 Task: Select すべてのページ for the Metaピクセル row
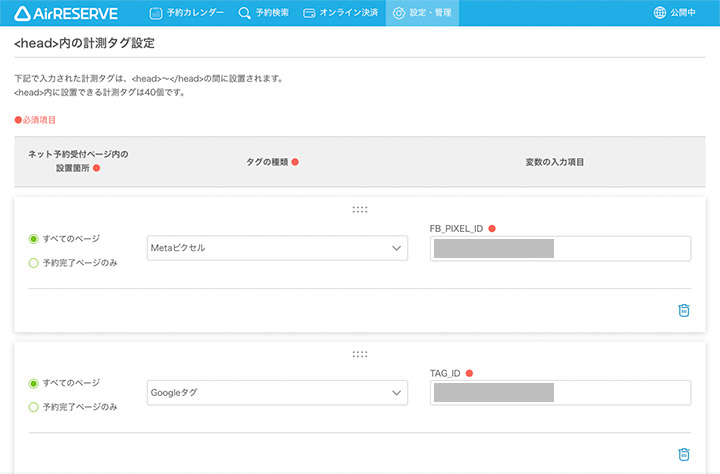(34, 239)
